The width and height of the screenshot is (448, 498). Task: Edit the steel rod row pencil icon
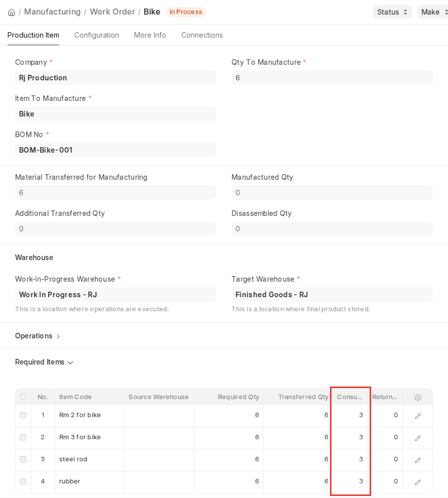(418, 460)
